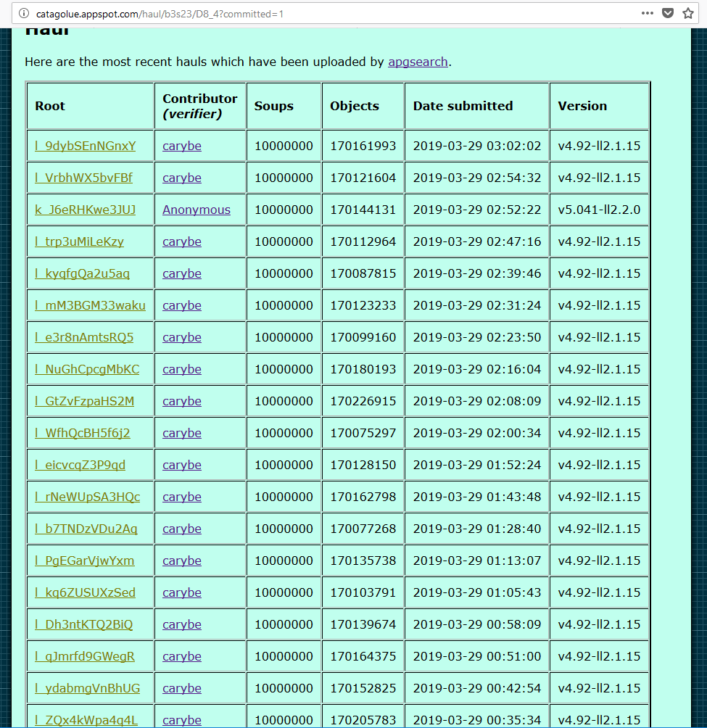Image resolution: width=707 pixels, height=728 pixels.
Task: Open carybe link in l_WfhQcBH5f6j2 row
Action: [x=182, y=433]
